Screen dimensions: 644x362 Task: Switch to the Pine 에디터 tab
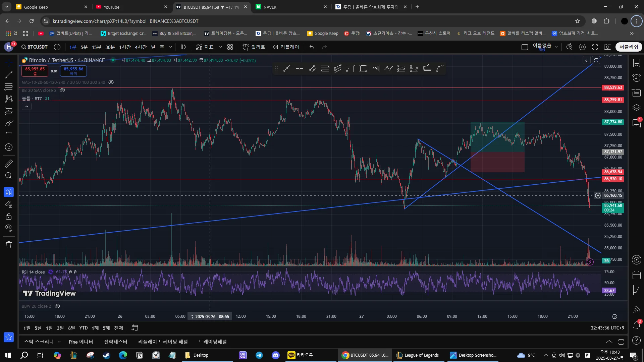point(80,342)
